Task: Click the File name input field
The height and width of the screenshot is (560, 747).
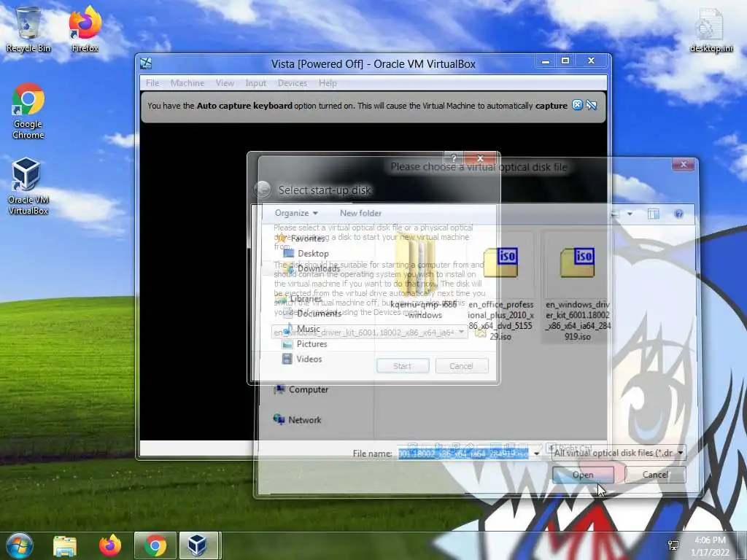Action: tap(464, 454)
